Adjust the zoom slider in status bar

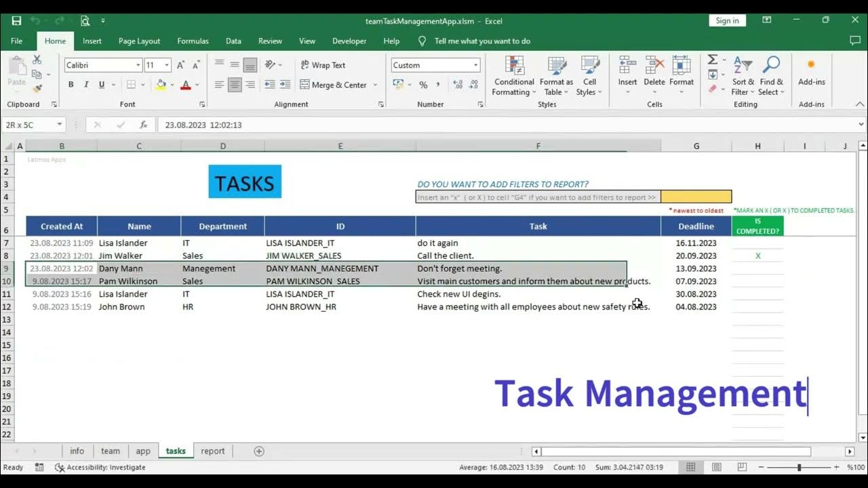point(799,467)
